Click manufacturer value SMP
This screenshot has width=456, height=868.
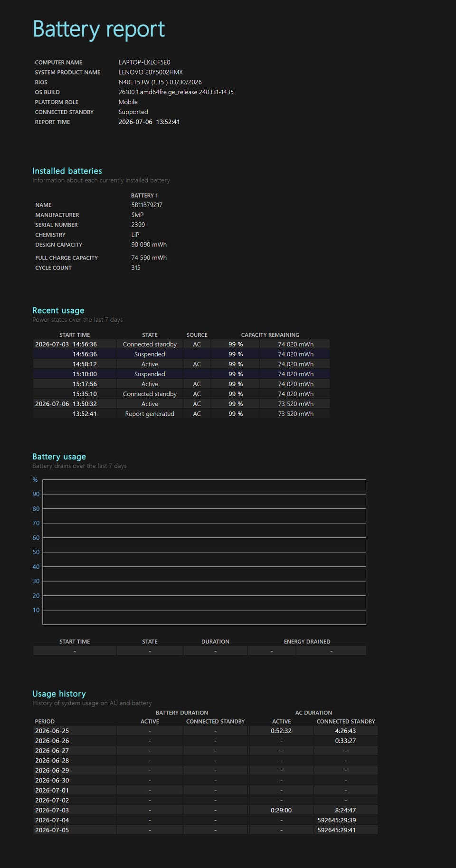tap(137, 215)
